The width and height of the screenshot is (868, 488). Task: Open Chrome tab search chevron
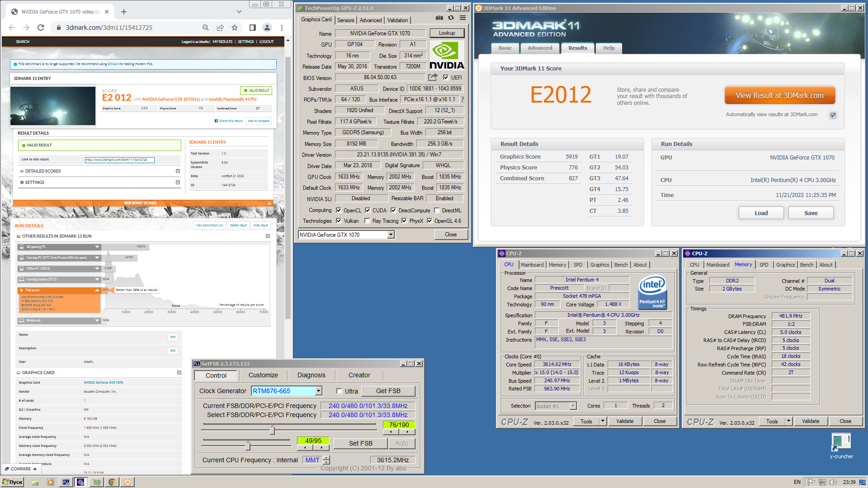pyautogui.click(x=239, y=12)
